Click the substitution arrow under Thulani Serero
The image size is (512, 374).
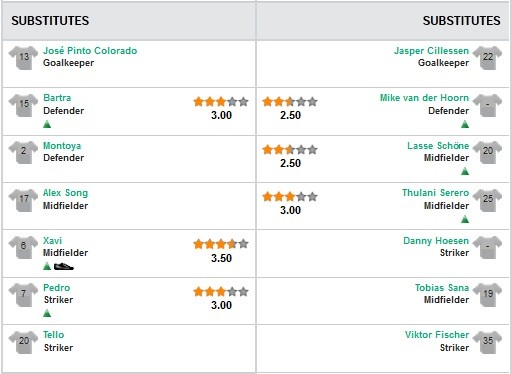click(465, 219)
